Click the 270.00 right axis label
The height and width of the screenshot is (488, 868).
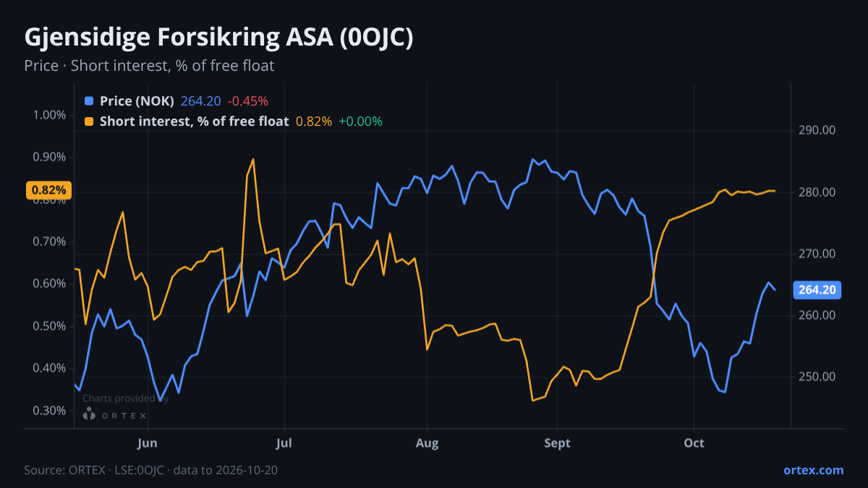point(819,254)
